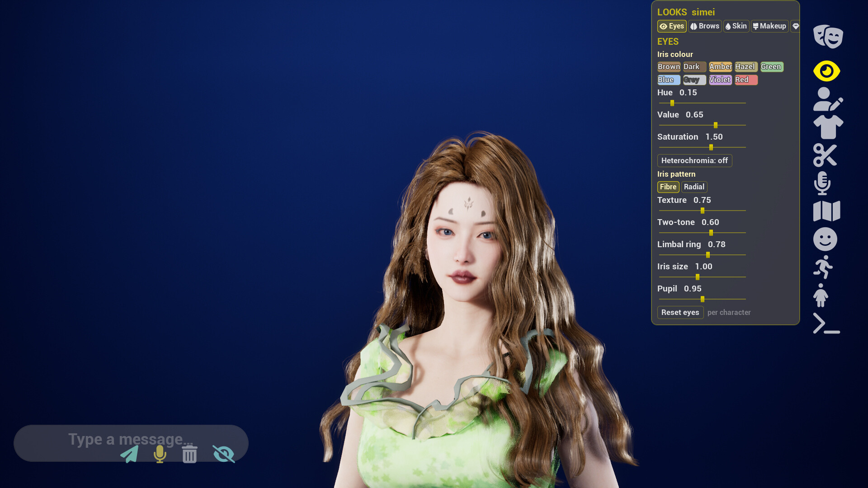
Task: Open the console prompt icon
Action: point(826,323)
